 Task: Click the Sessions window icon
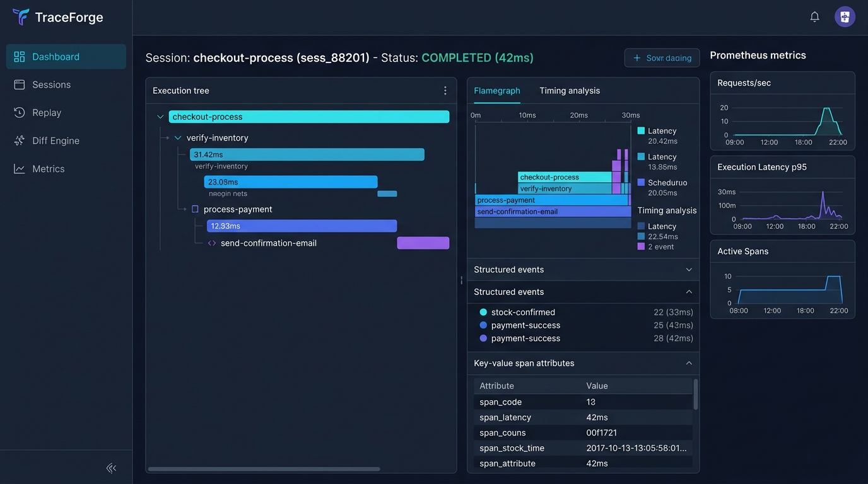click(x=19, y=84)
